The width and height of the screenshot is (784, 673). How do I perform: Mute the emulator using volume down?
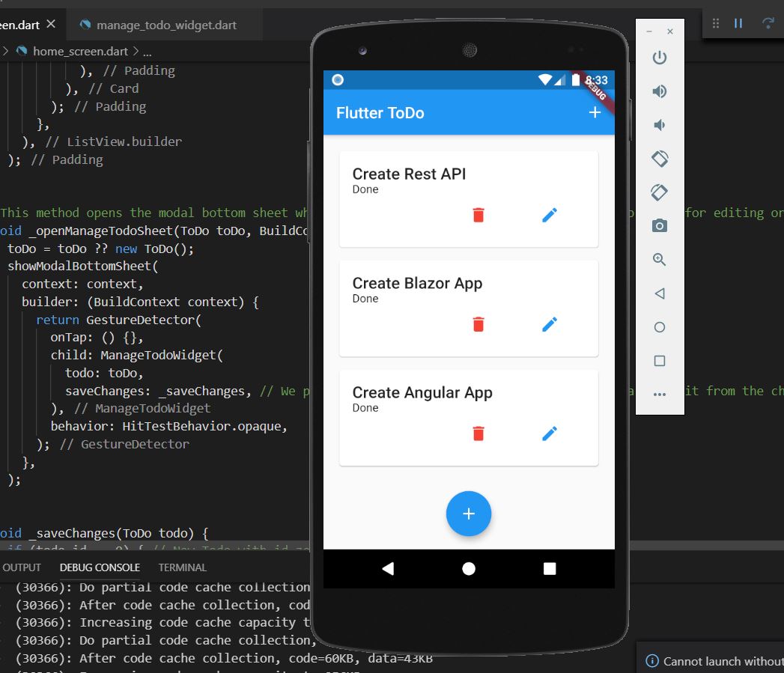(x=658, y=124)
